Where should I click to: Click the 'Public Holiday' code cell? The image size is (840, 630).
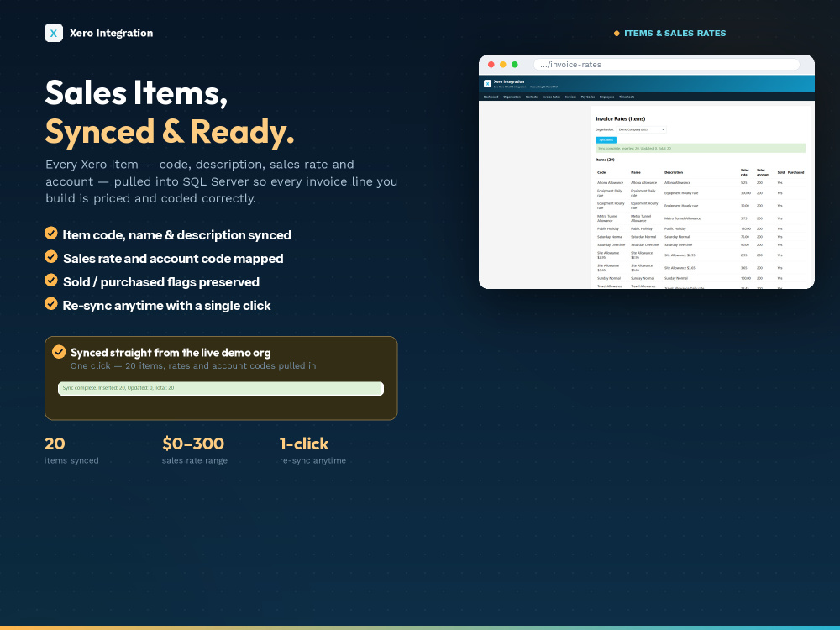click(x=608, y=228)
